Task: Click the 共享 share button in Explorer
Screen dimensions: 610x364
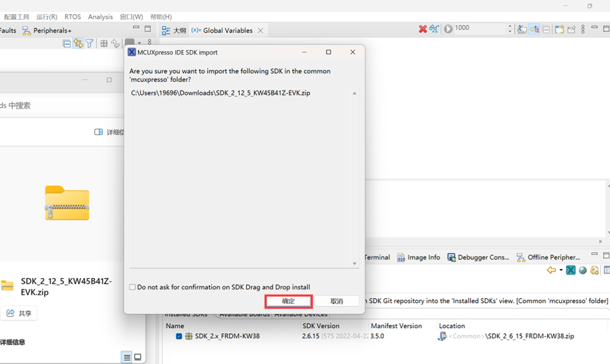Action: click(19, 313)
